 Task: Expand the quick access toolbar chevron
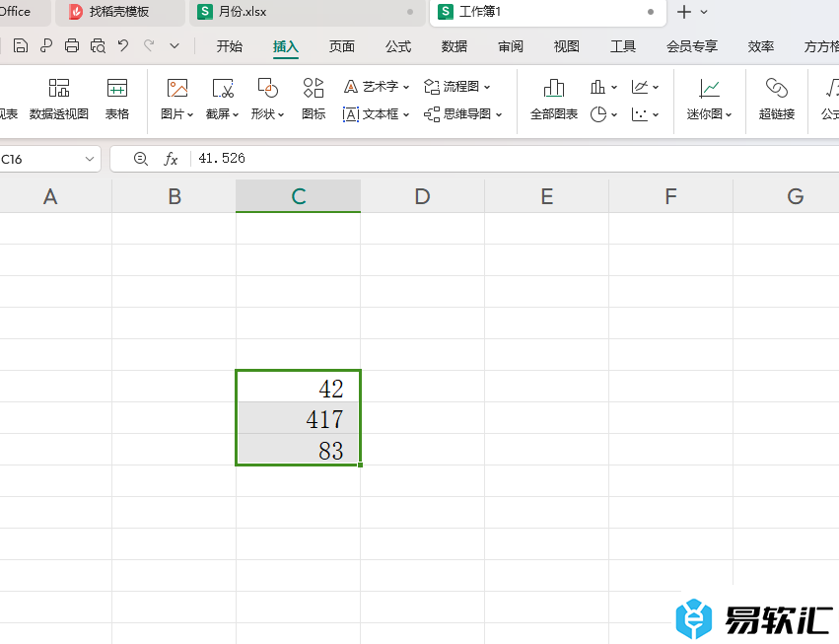click(175, 46)
